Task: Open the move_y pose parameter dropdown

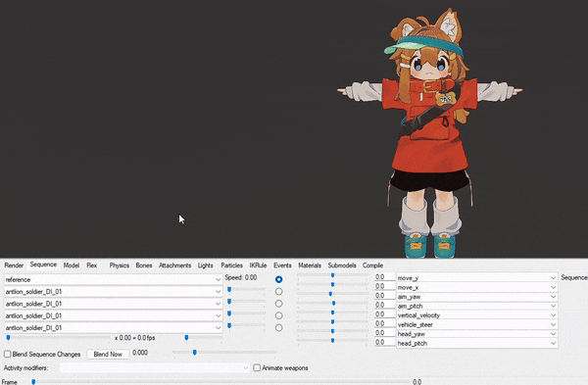Action: (476, 278)
